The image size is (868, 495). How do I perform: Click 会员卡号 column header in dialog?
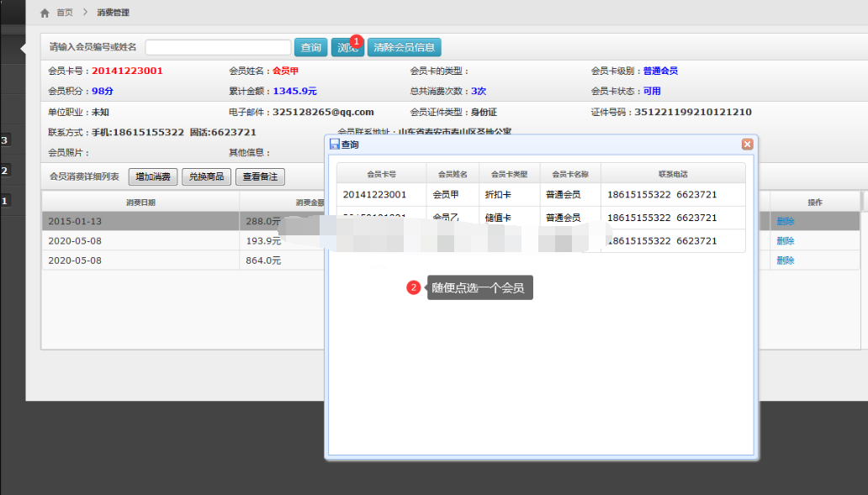tap(381, 174)
